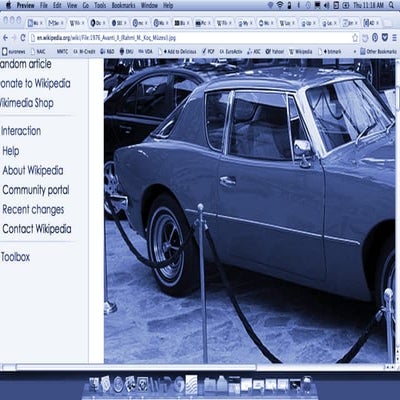The width and height of the screenshot is (400, 400).
Task: Open the Window menu
Action: coord(149,5)
